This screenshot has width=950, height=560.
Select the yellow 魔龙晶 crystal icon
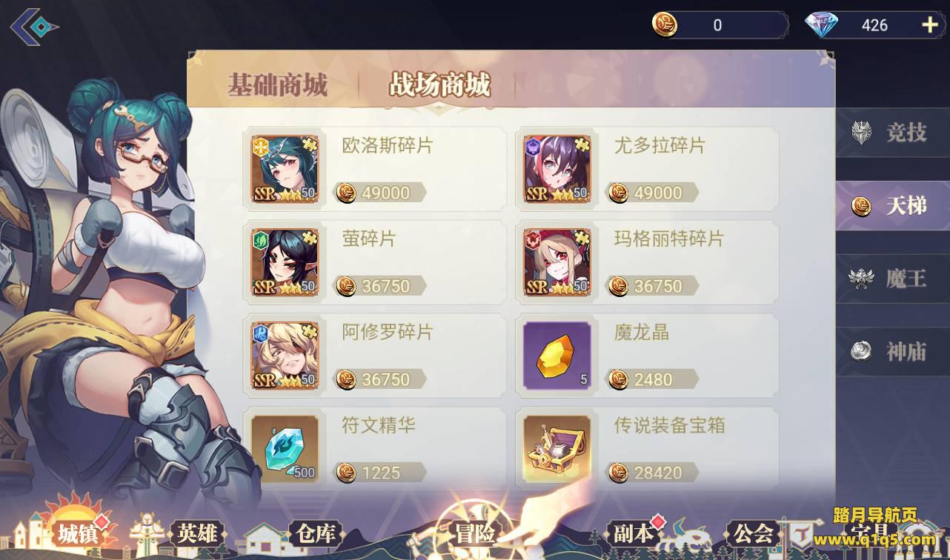(x=557, y=356)
